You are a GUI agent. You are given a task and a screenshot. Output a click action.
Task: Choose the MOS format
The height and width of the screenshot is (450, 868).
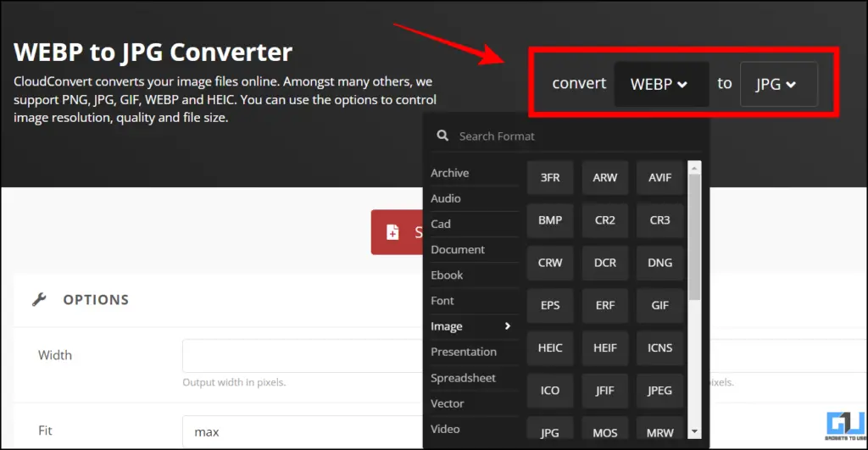[x=605, y=429]
